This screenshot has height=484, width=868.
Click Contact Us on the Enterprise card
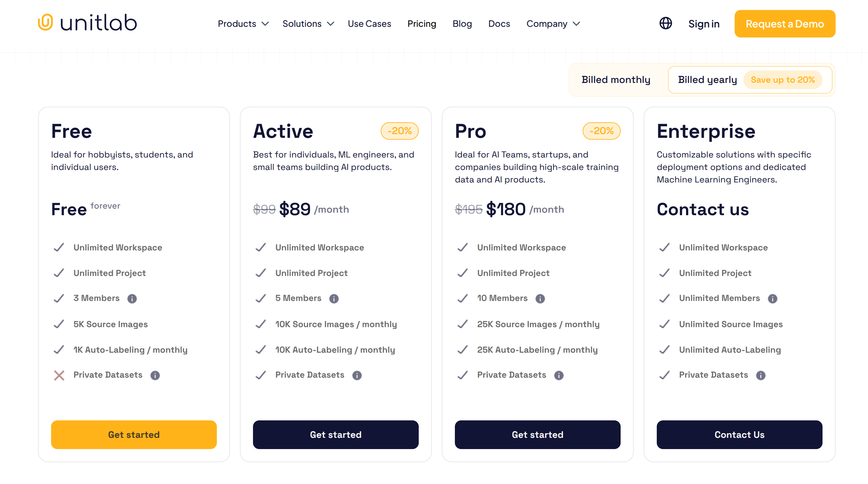point(739,435)
